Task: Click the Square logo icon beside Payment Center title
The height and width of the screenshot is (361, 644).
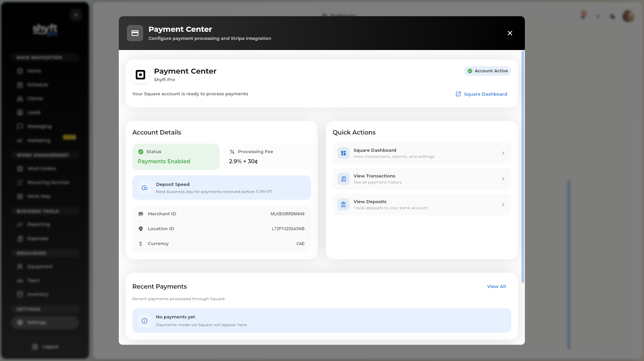Action: (x=140, y=75)
